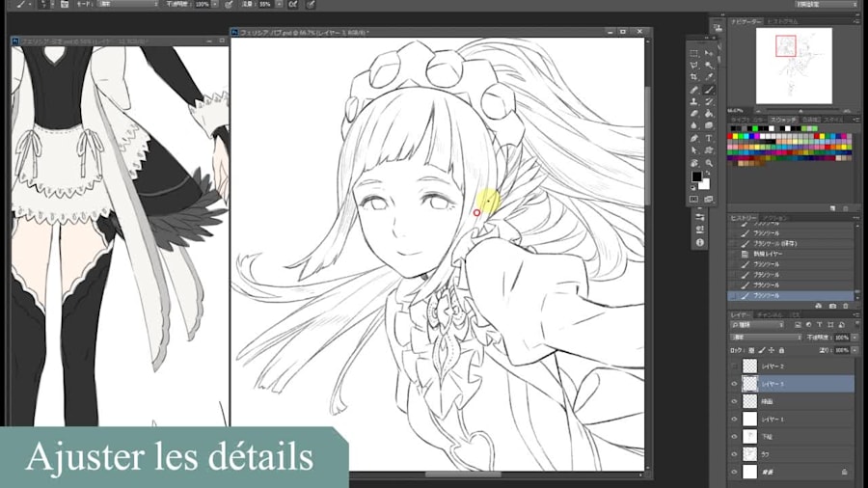
Task: Select the Clone Stamp tool
Action: 693,102
